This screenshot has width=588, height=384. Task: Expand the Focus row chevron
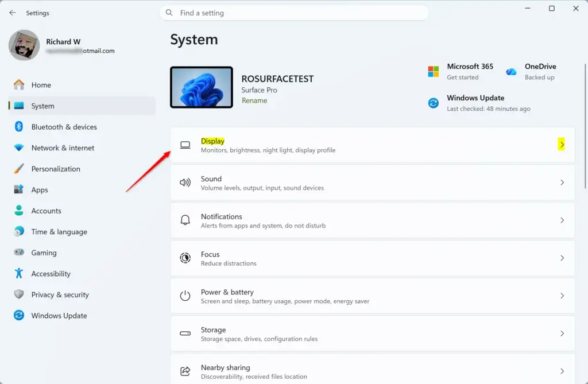pos(562,258)
